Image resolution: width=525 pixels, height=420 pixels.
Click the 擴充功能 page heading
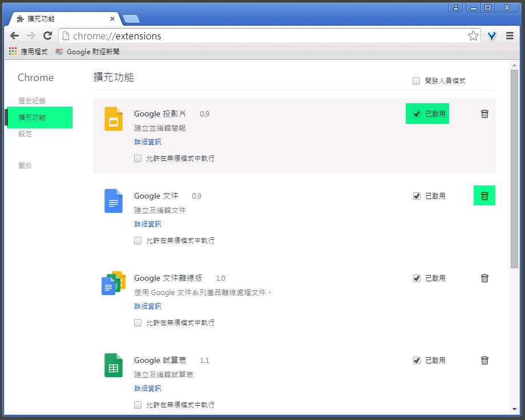114,77
